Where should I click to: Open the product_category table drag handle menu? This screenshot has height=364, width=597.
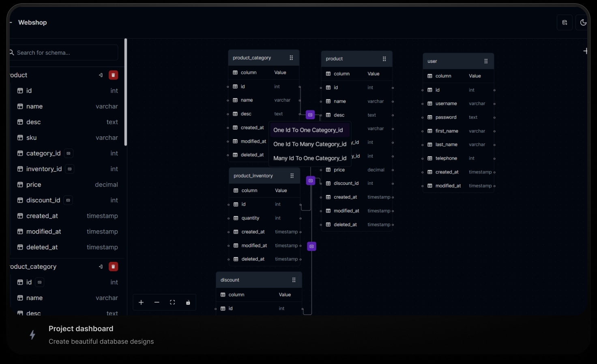(x=291, y=58)
